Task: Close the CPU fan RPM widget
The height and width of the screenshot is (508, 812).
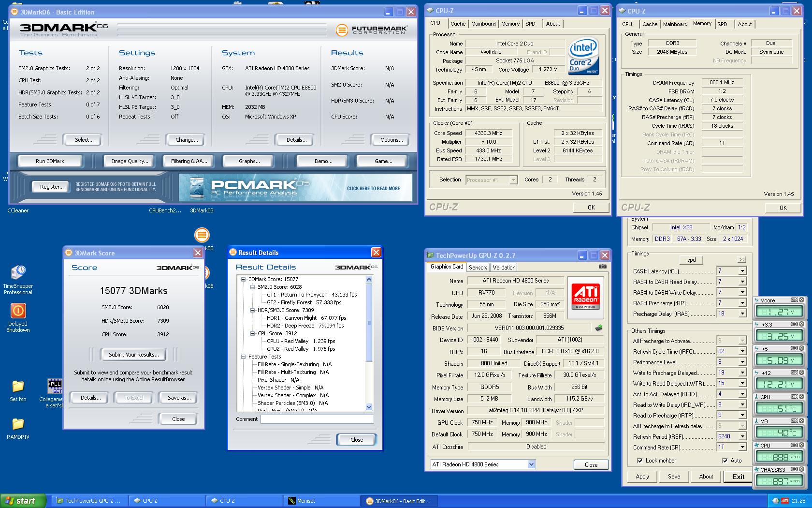Action: [x=802, y=445]
